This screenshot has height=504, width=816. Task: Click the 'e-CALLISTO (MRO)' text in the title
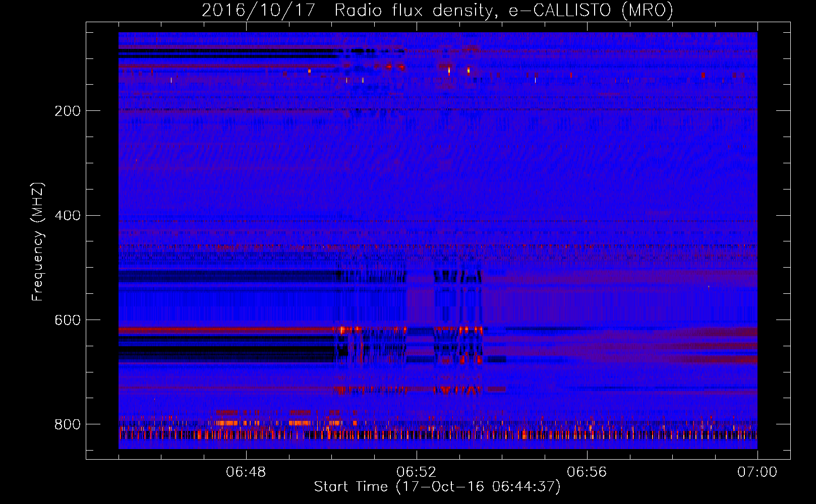(591, 11)
